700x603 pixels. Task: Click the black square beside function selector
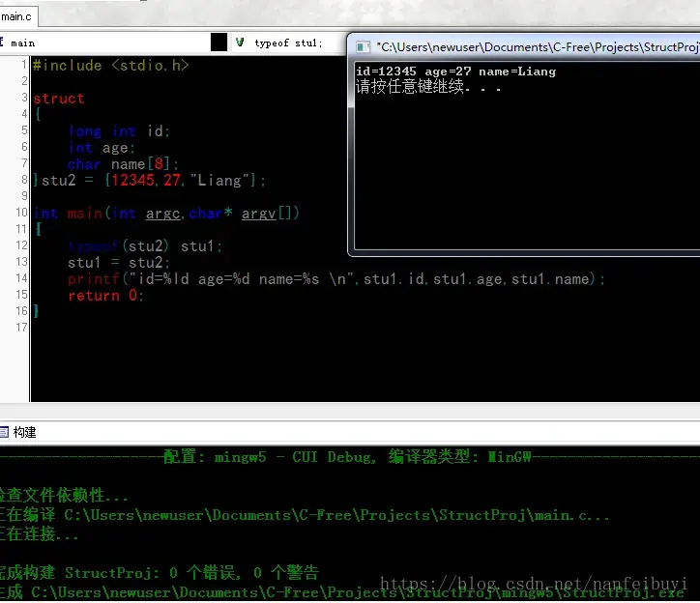219,43
